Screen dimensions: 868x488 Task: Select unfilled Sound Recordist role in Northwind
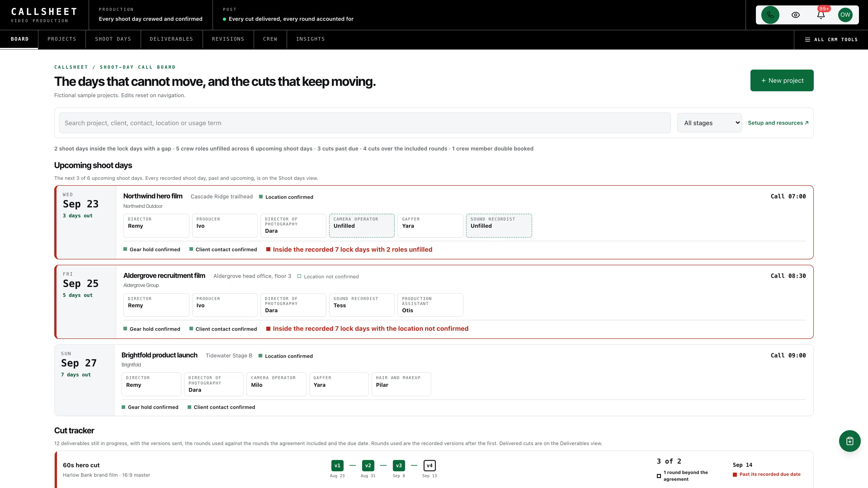click(499, 226)
